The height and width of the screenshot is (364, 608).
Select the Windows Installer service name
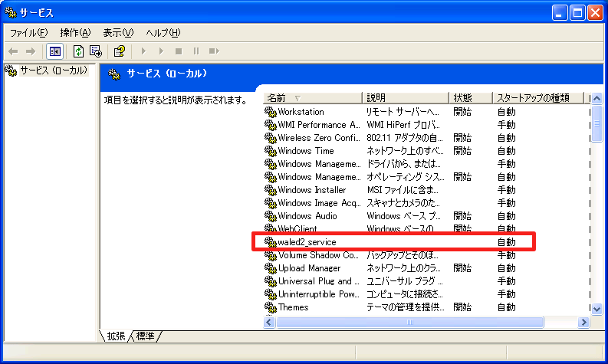[312, 190]
